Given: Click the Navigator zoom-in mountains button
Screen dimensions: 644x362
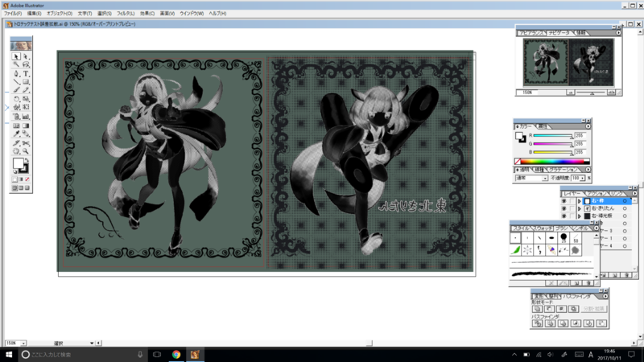Looking at the screenshot, I should (611, 93).
